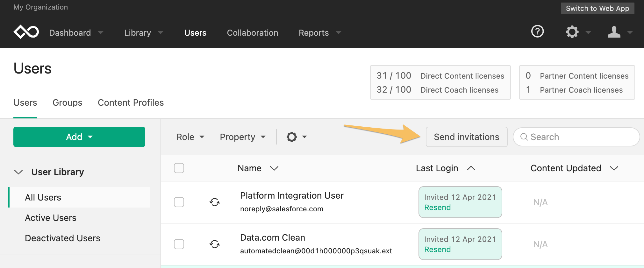Viewport: 644px width, 268px height.
Task: Click Resend link for Platform Integration User
Action: tap(437, 208)
